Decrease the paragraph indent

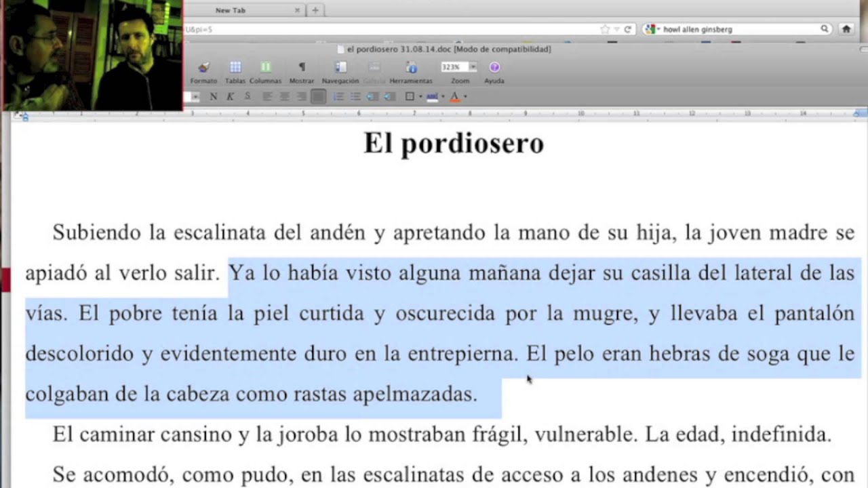372,96
